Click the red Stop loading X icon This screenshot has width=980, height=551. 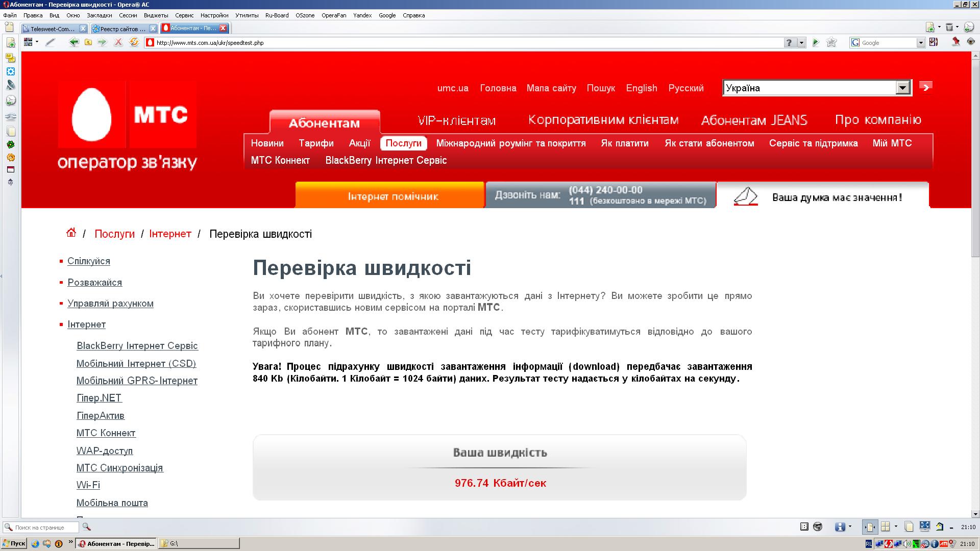[118, 42]
